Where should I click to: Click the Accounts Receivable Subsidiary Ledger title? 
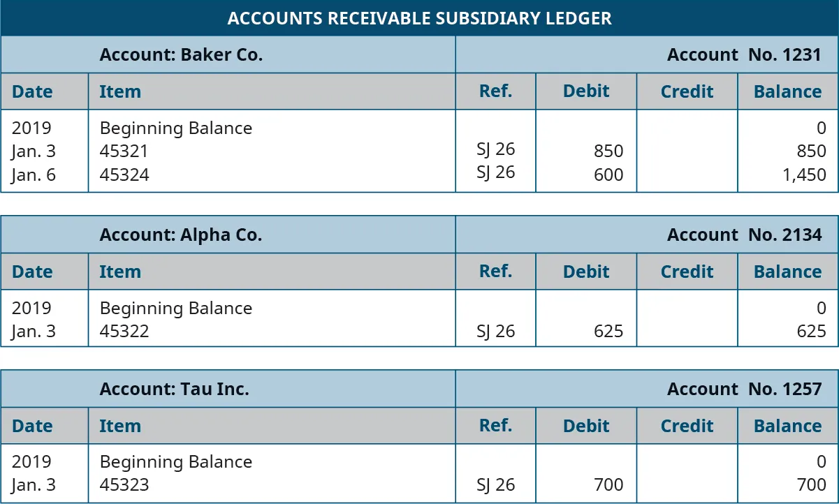[x=419, y=18]
